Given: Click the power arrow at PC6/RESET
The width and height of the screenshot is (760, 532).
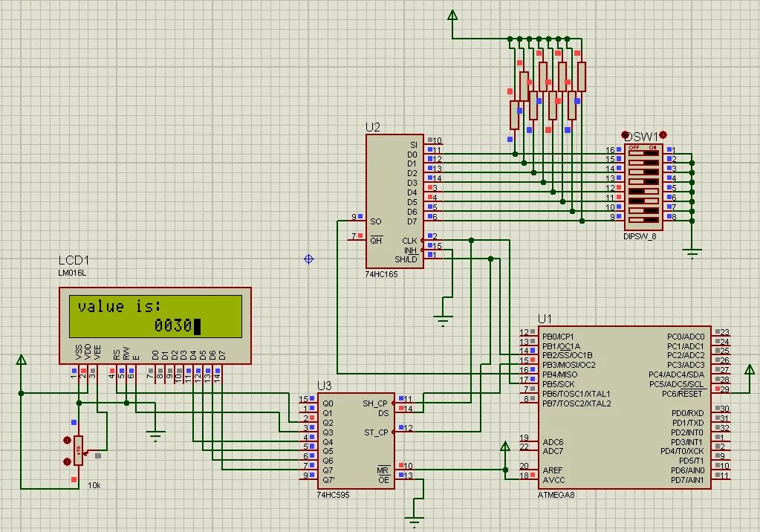Looking at the screenshot, I should tap(750, 371).
